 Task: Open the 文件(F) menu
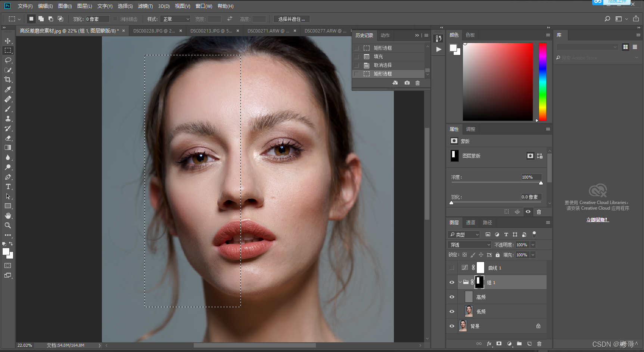pyautogui.click(x=25, y=6)
